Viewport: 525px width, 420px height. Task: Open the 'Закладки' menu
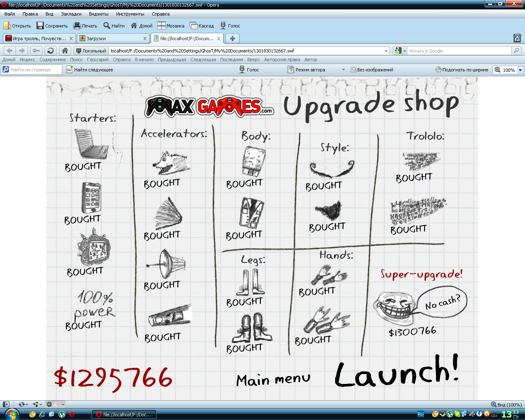coord(71,14)
